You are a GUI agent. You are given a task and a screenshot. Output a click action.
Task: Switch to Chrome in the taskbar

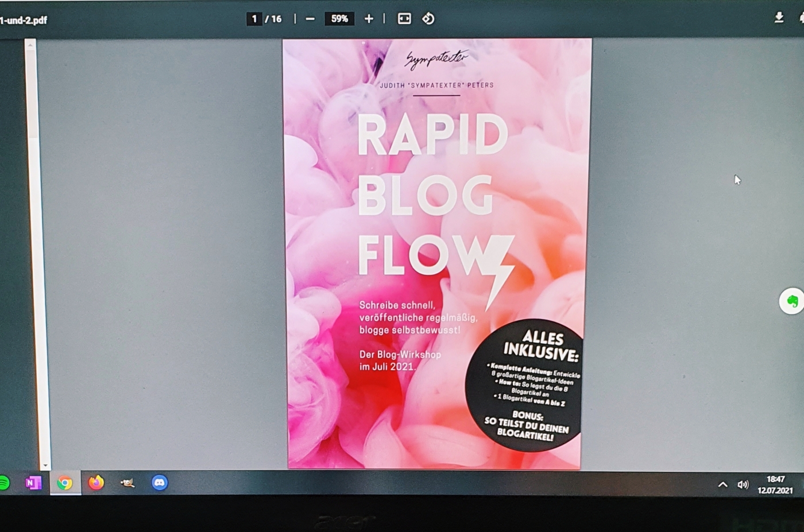coord(65,483)
